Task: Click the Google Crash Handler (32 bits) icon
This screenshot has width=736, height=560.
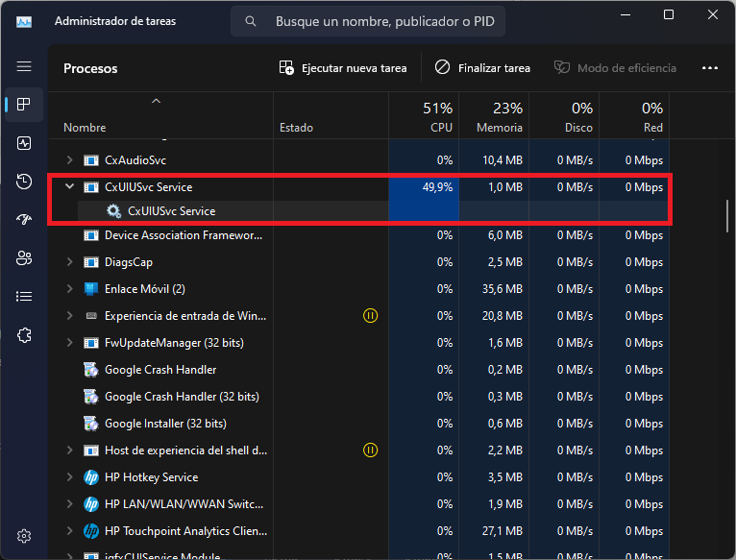Action: (x=91, y=397)
